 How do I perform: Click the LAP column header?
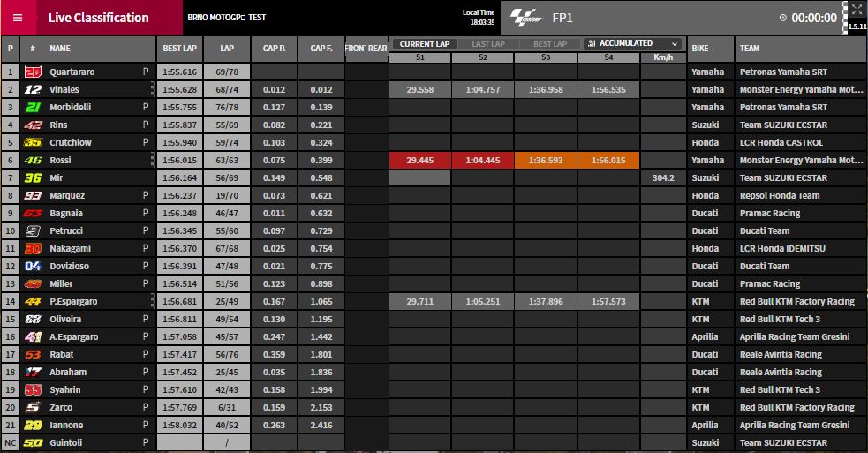[x=227, y=49]
